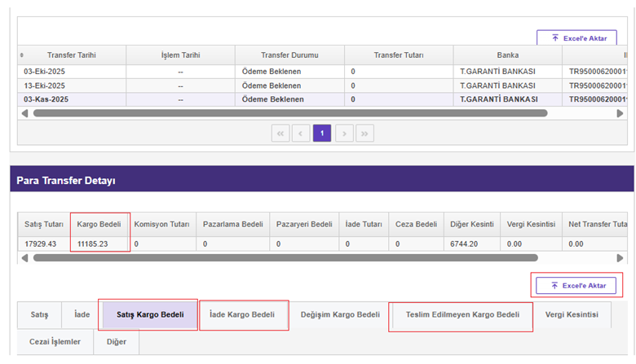The height and width of the screenshot is (364, 636).
Task: Click the Kargo Bedeli column header
Action: [99, 224]
